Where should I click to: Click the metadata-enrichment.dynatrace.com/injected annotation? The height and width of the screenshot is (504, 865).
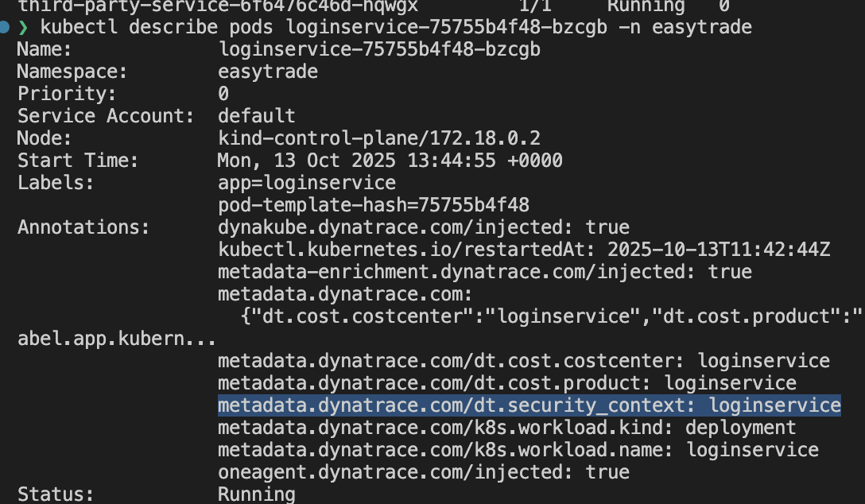coord(485,272)
